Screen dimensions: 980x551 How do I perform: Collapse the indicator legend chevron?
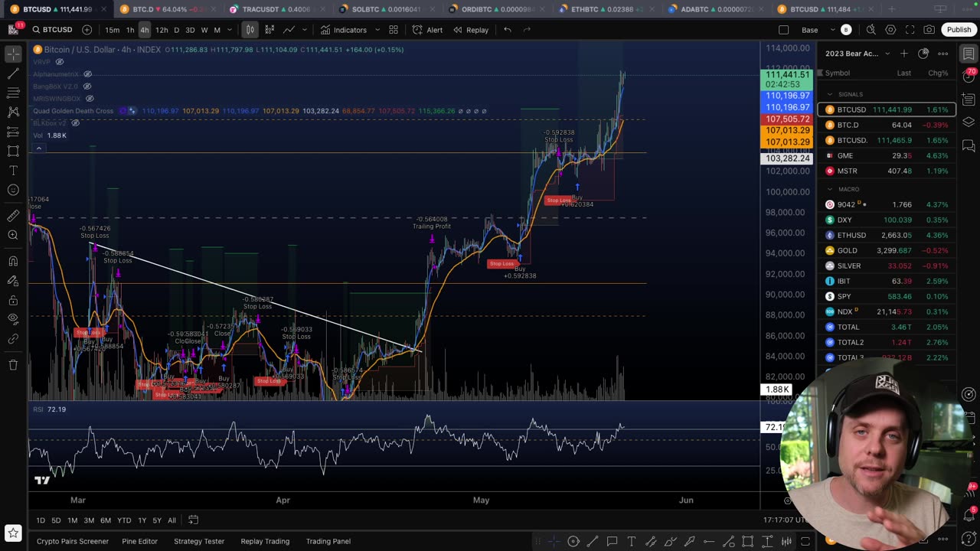tap(38, 148)
